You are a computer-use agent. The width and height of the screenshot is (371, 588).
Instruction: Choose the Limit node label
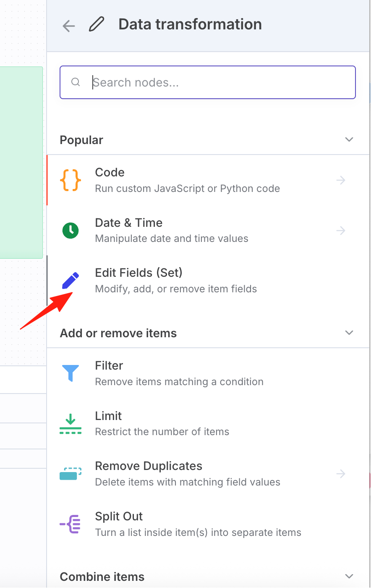(x=108, y=416)
